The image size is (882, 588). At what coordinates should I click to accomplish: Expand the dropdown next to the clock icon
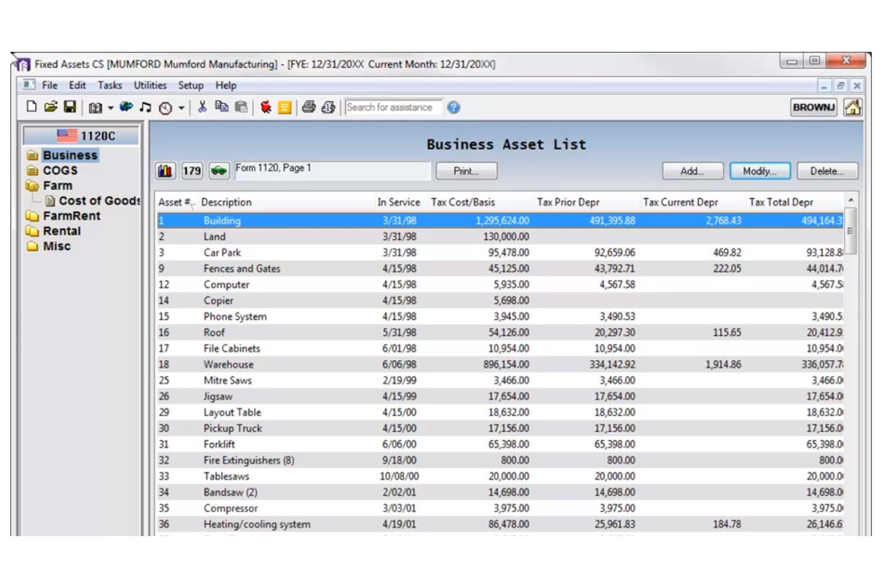[182, 107]
